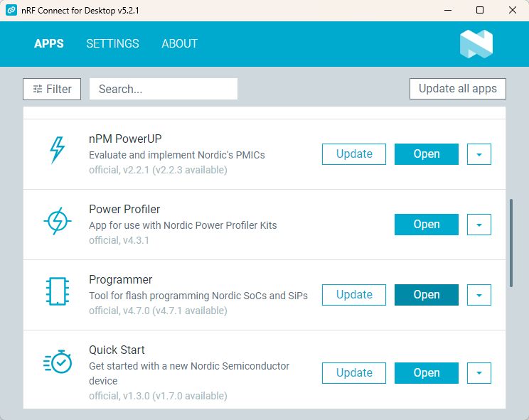The height and width of the screenshot is (420, 529).
Task: Click the nPM PowerUP lightning bolt icon
Action: (x=58, y=150)
